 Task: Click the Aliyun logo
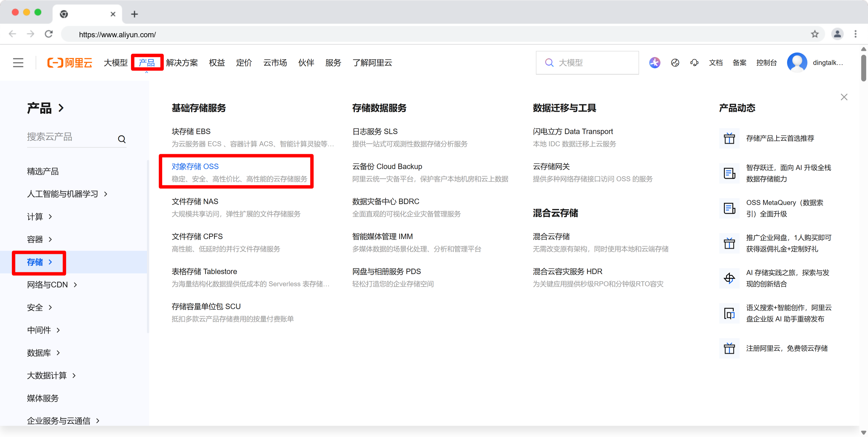(x=70, y=63)
